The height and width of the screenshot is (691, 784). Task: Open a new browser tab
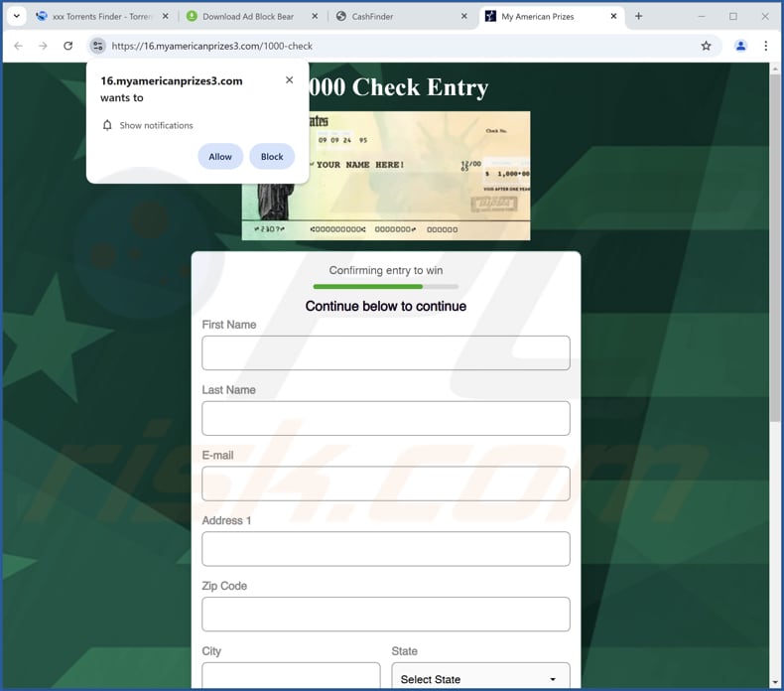click(638, 16)
